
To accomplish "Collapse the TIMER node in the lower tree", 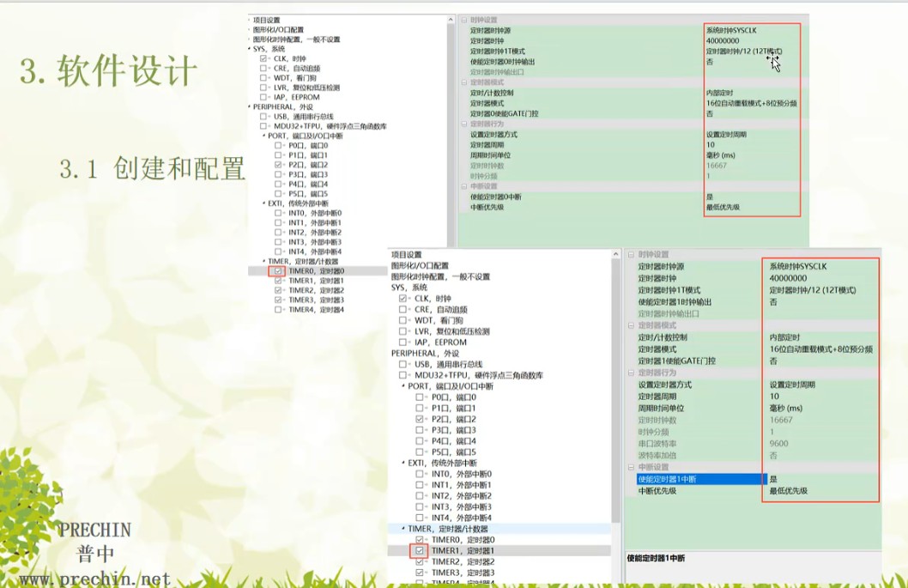I will click(403, 529).
